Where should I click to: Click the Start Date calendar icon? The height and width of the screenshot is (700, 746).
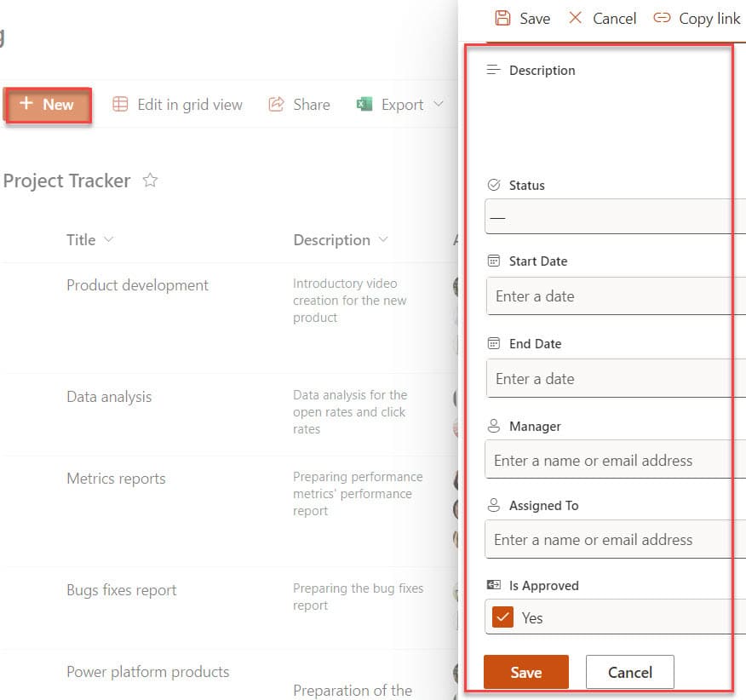tap(494, 261)
